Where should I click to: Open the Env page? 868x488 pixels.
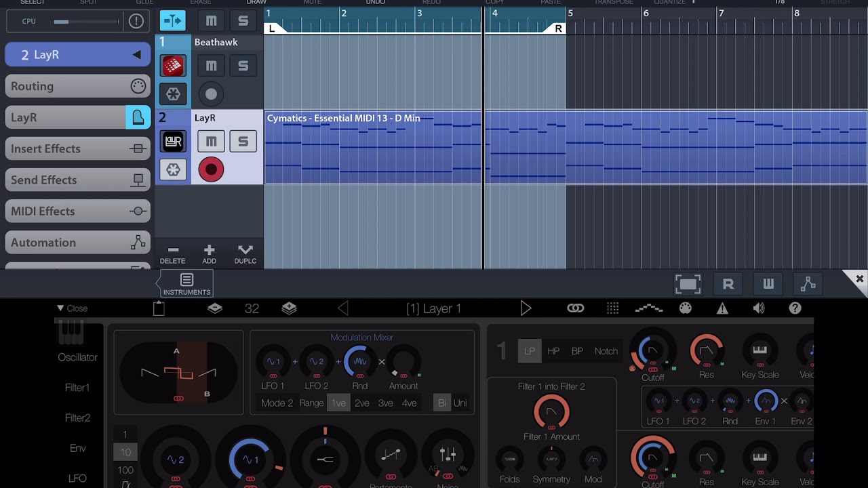coord(77,448)
